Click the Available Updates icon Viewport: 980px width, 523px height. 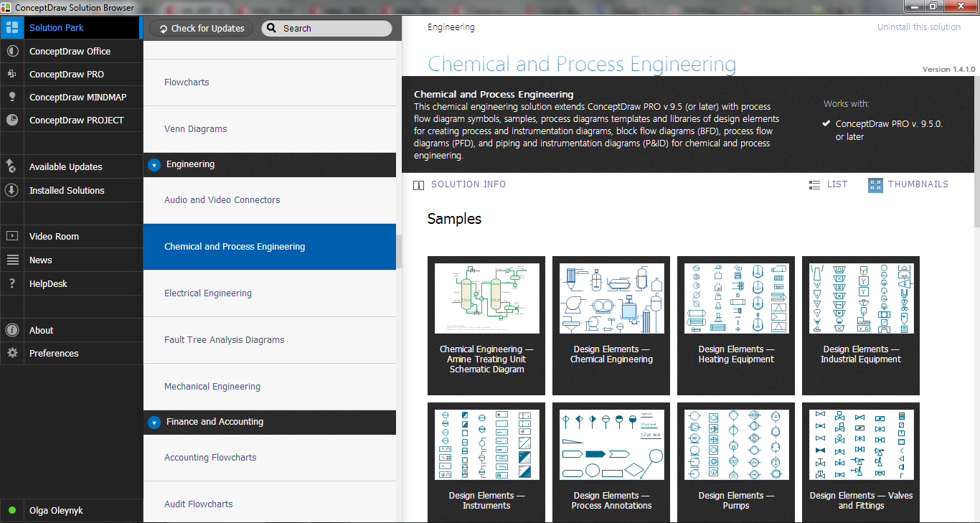tap(12, 166)
